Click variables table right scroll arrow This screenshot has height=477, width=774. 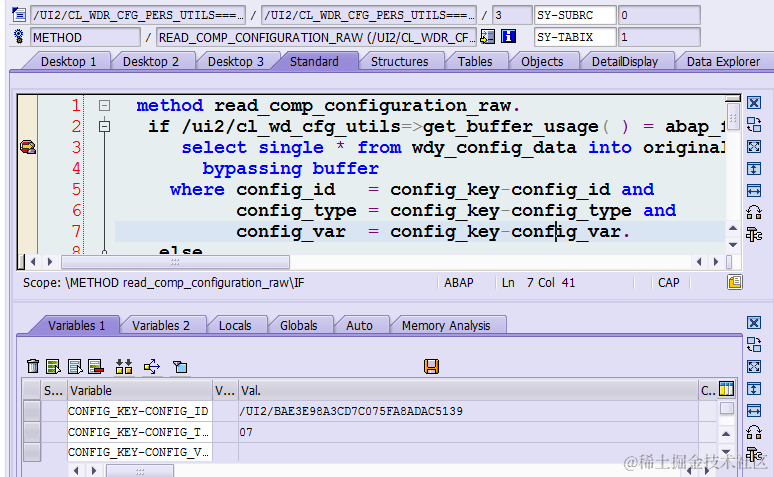click(93, 471)
